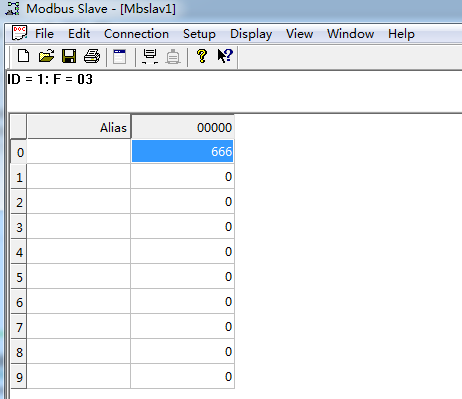Click the Connect toolbar icon
The image size is (462, 399).
tap(150, 56)
